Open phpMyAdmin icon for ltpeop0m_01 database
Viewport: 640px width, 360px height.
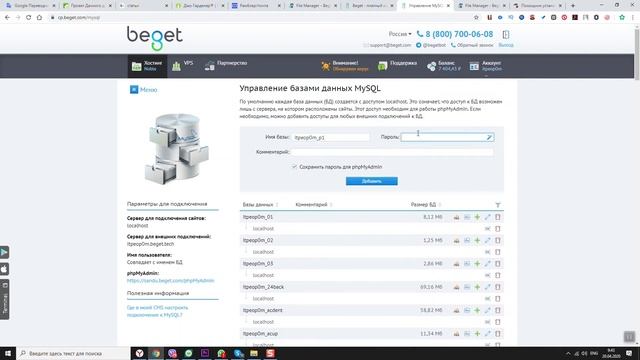tap(456, 217)
